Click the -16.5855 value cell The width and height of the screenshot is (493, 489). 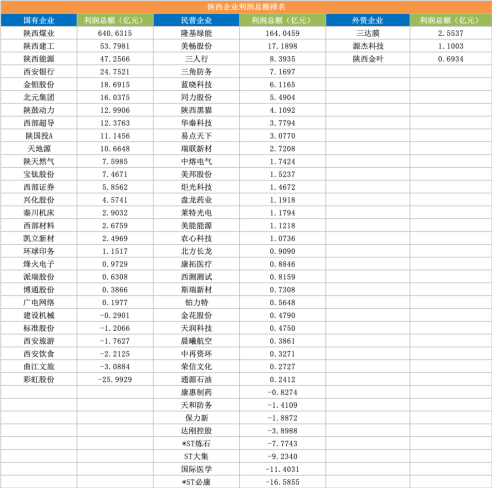(282, 482)
